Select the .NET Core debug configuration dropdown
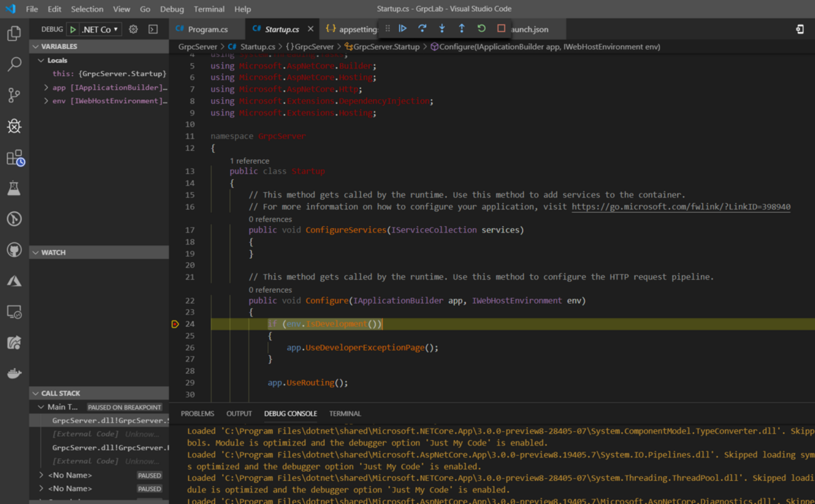The height and width of the screenshot is (504, 815). pyautogui.click(x=100, y=29)
